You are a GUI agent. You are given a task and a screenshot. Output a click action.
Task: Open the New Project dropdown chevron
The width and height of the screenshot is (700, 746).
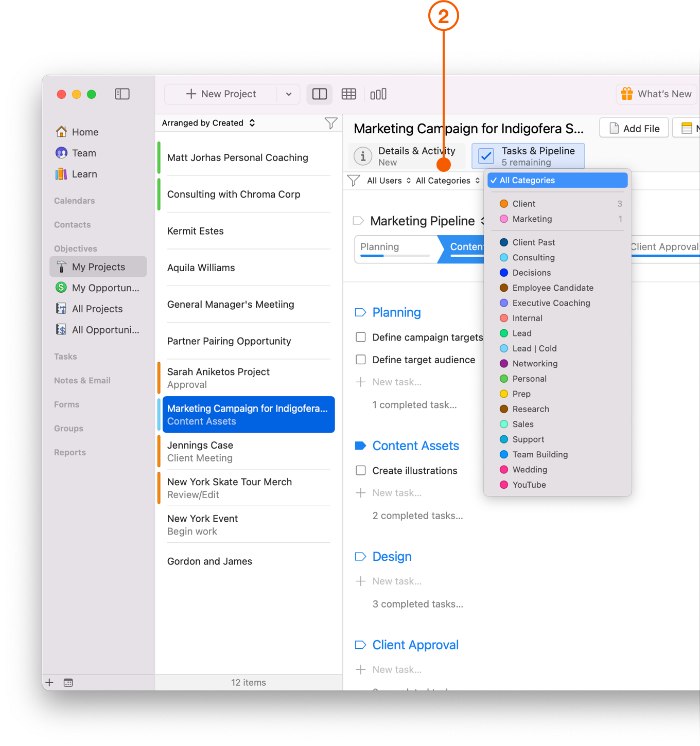point(289,94)
